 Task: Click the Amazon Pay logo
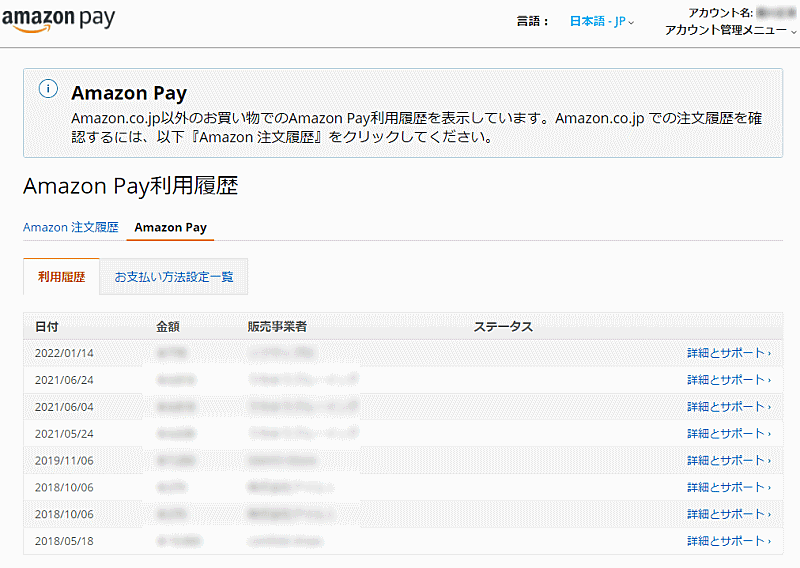point(58,20)
